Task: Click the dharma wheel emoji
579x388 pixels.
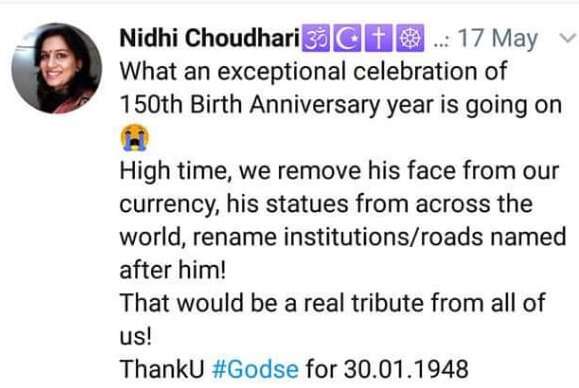Action: coord(410,38)
